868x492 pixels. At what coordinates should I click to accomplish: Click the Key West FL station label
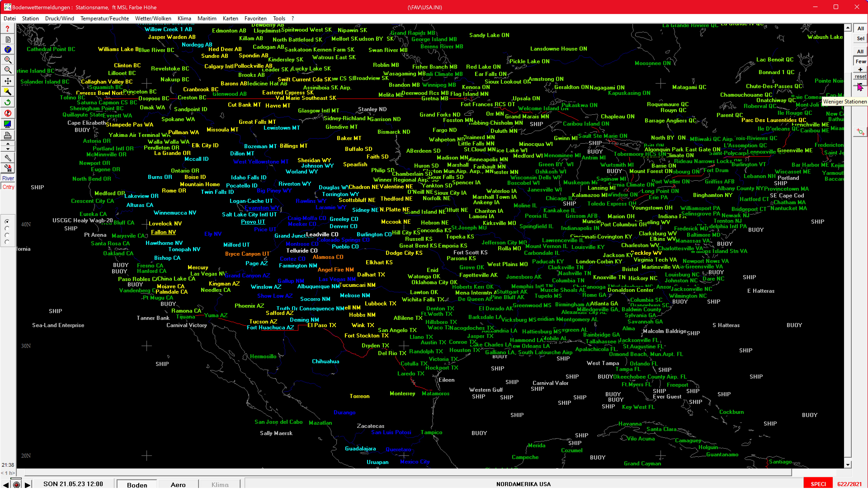638,407
